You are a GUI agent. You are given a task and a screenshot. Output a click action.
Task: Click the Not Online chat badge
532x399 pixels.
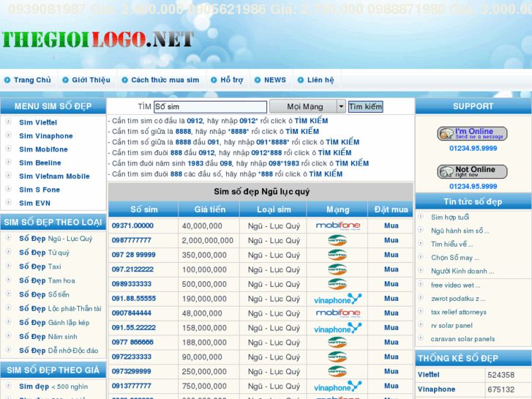click(x=472, y=171)
